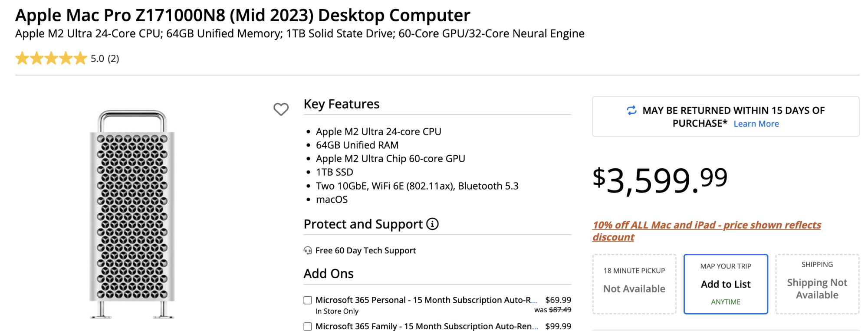Click the return policy arrows icon
Screen dimensions: 868x331
(x=631, y=111)
